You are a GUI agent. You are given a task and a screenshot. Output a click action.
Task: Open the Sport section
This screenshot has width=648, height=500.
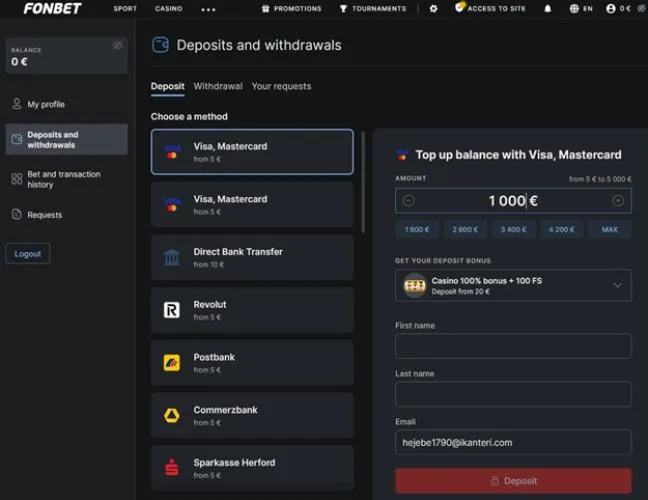(125, 9)
